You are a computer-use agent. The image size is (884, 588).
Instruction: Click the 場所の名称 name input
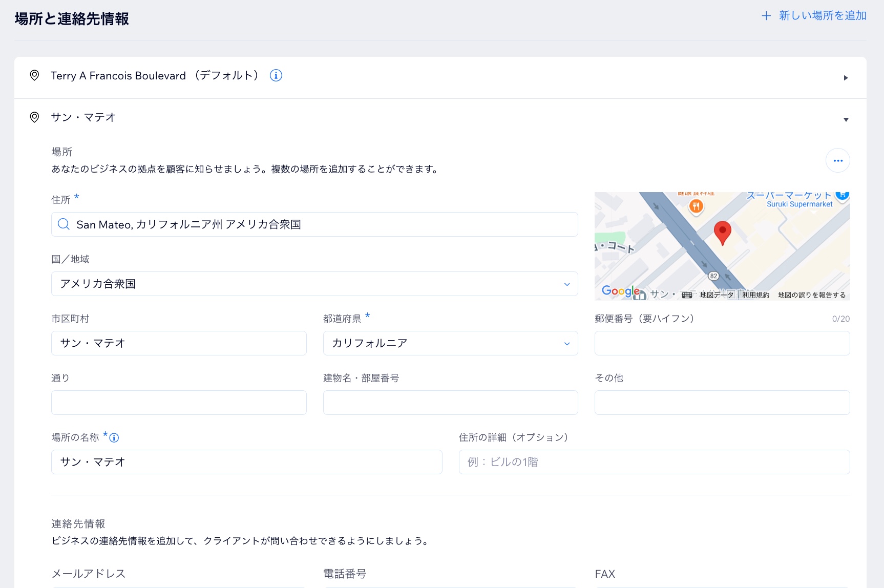pyautogui.click(x=247, y=462)
